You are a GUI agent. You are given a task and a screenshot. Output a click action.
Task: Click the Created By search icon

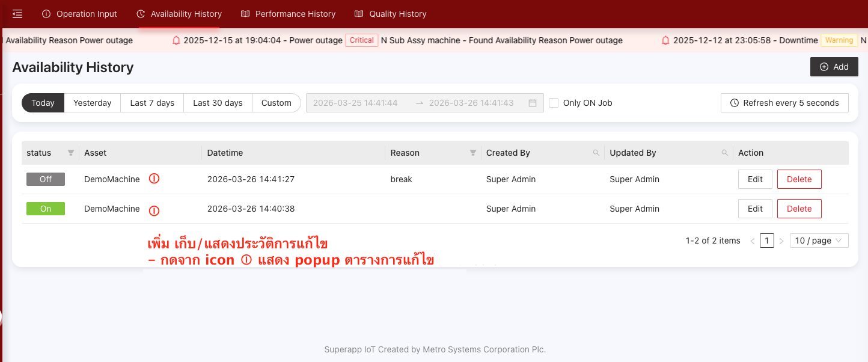point(596,153)
